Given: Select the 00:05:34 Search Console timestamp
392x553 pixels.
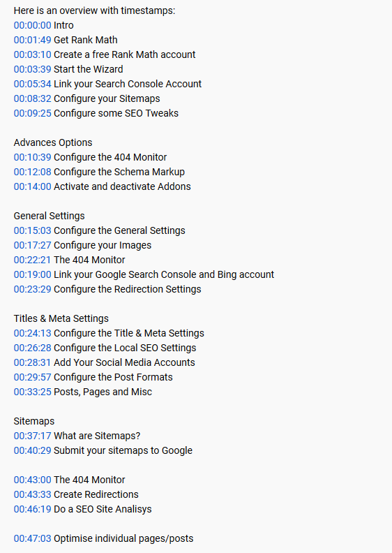Looking at the screenshot, I should pos(32,84).
